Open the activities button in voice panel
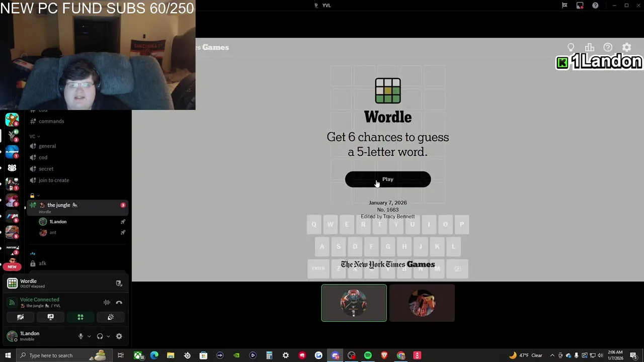This screenshot has height=362, width=644. click(x=80, y=317)
